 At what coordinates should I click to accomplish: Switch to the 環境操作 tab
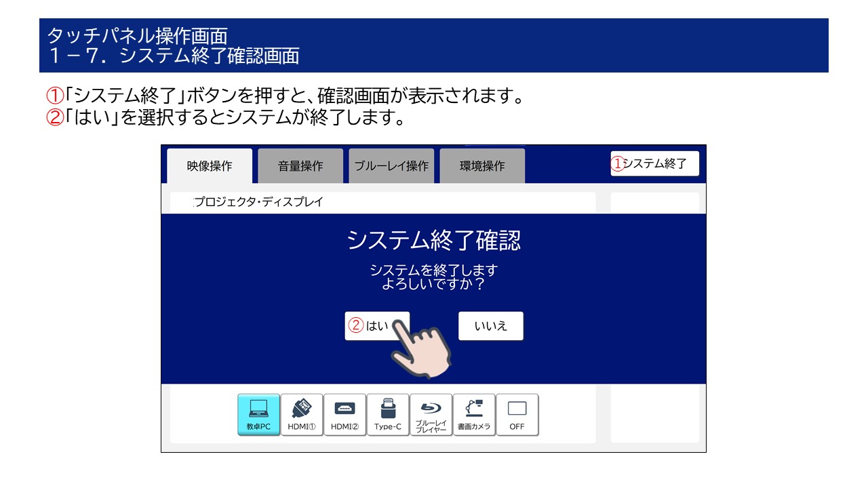pyautogui.click(x=482, y=166)
